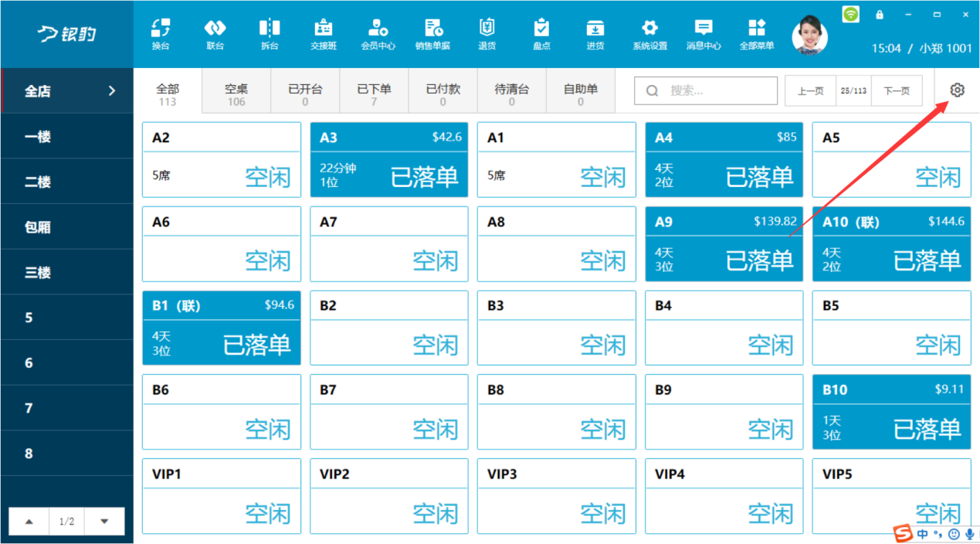Go to previous sidebar page with up arrow
Viewport: 980px width, 544px height.
point(29,522)
